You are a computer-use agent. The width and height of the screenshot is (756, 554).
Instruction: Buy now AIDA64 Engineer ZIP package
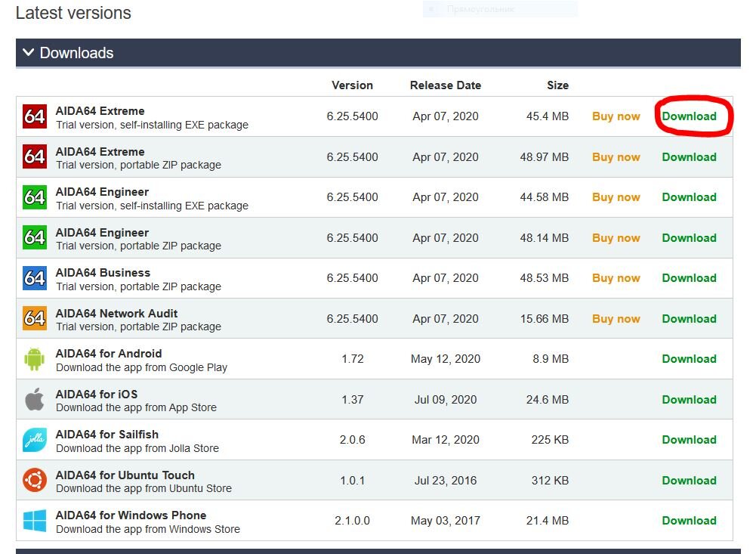tap(616, 238)
